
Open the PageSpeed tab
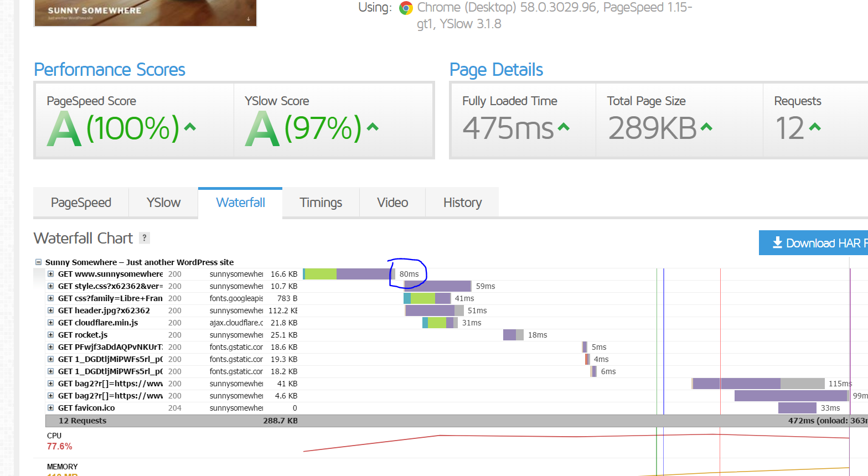81,203
